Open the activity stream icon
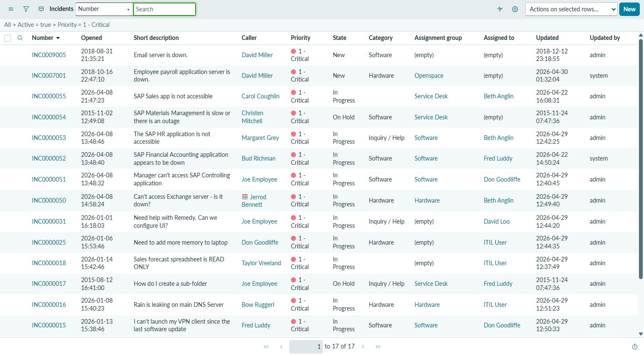Screen dimensions: 644x356 point(500,9)
